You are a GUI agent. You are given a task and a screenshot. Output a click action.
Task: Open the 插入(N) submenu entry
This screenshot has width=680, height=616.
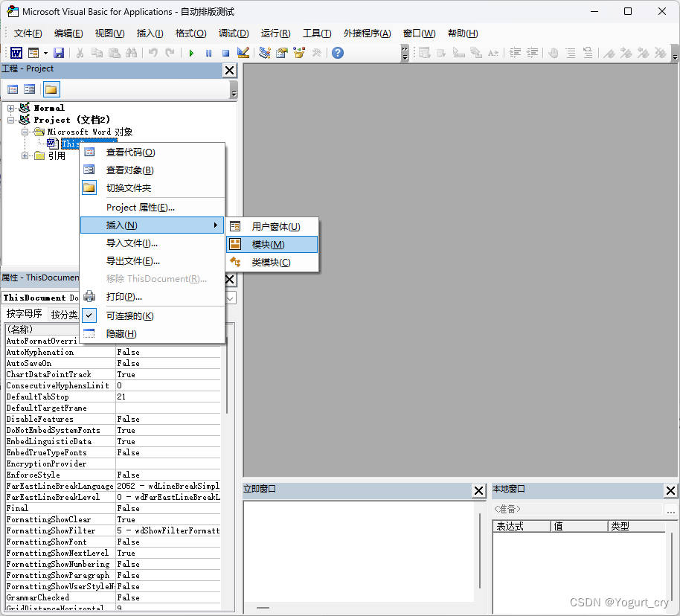pyautogui.click(x=153, y=225)
